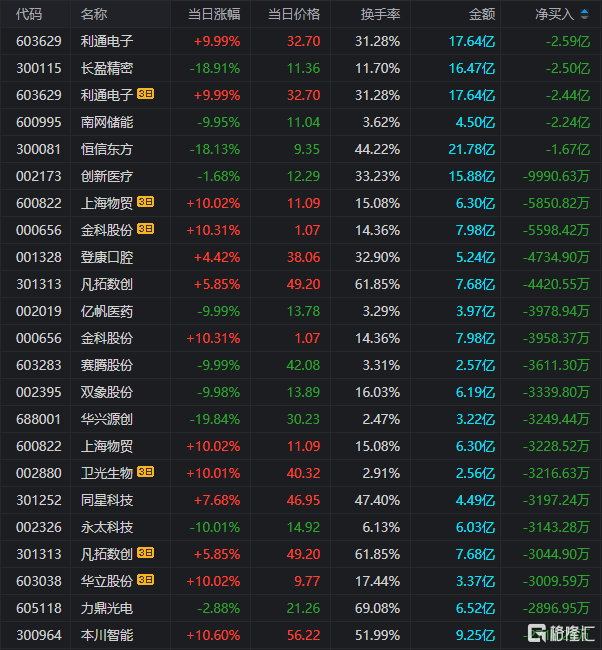Open stock 恒信东方

pyautogui.click(x=107, y=149)
